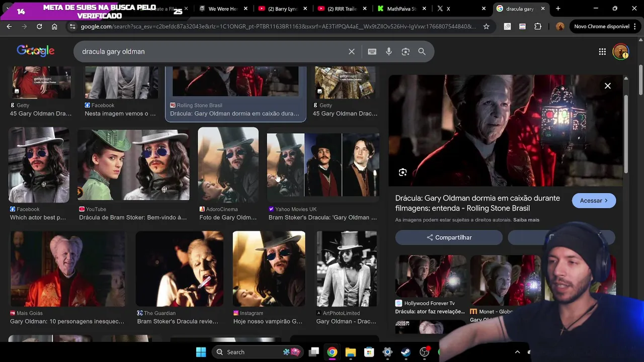Open the browser home page
Screen dimensions: 644x362
point(54,26)
